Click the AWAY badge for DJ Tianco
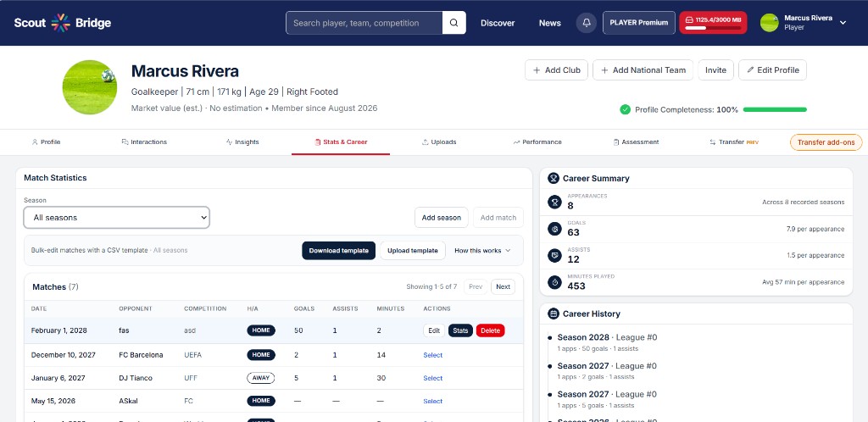 [261, 378]
